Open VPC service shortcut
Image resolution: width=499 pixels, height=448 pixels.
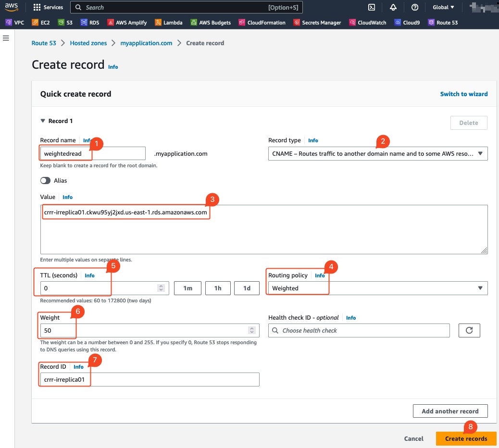(15, 23)
